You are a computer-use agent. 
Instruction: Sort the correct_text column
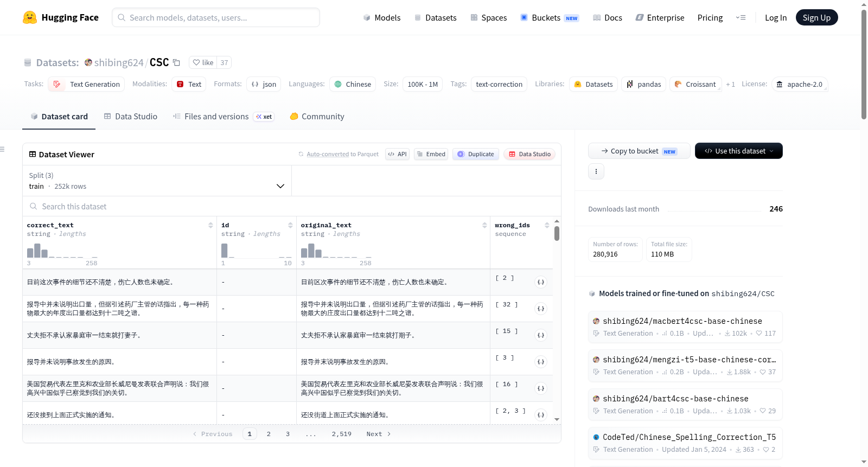pyautogui.click(x=210, y=225)
